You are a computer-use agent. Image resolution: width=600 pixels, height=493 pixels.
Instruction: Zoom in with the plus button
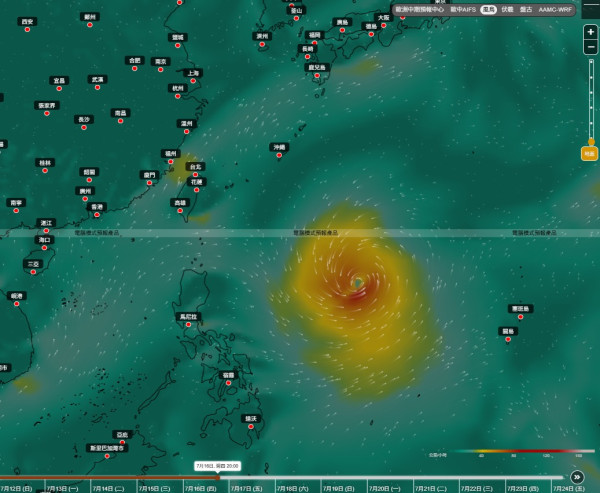pos(590,32)
